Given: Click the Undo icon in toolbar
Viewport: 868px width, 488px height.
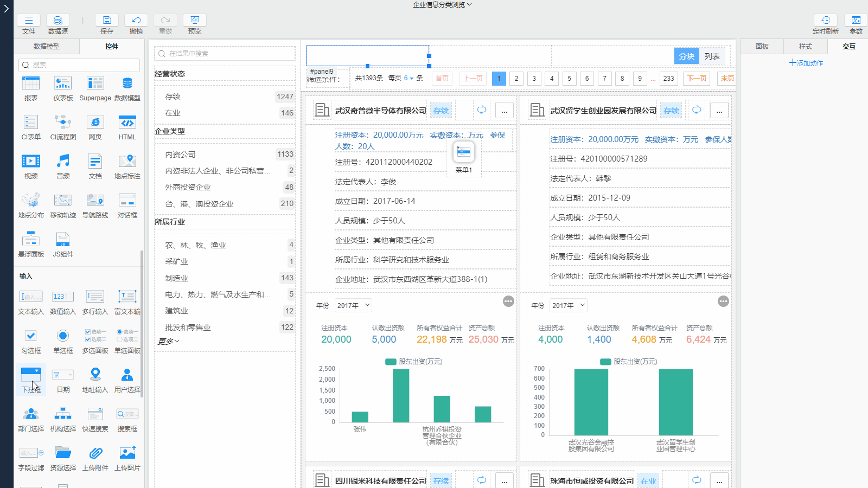Looking at the screenshot, I should 136,21.
